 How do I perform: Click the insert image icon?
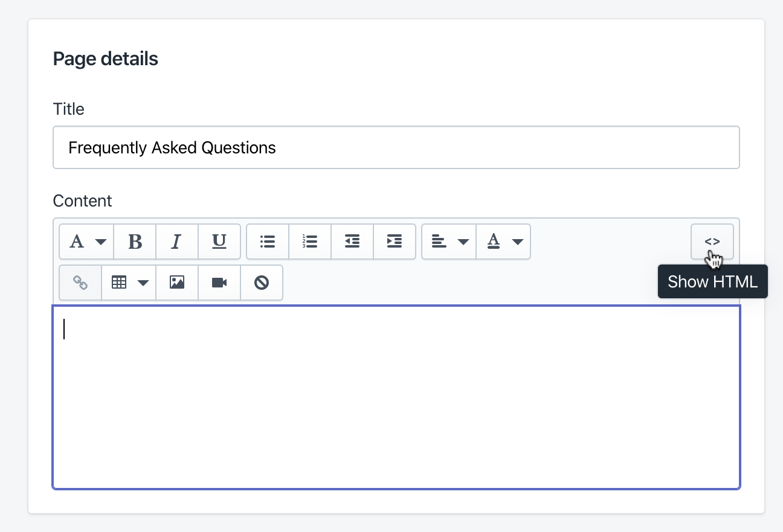click(x=177, y=282)
